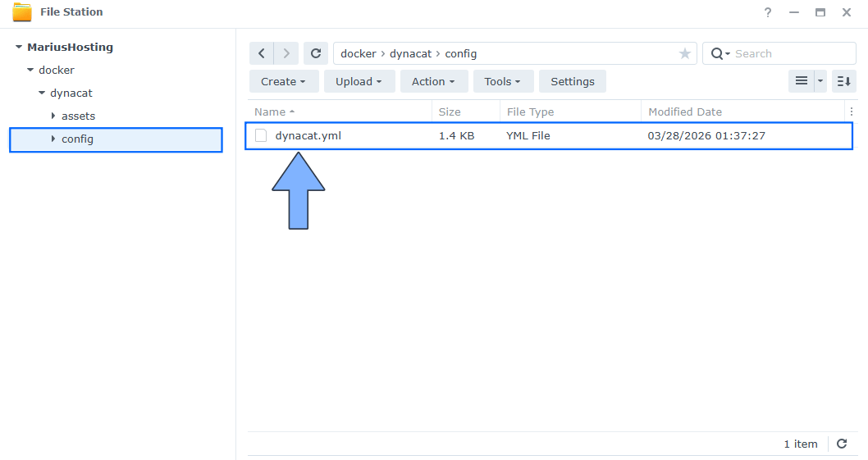
Task: Tick the dynacat.yml checkbox
Action: coord(261,135)
